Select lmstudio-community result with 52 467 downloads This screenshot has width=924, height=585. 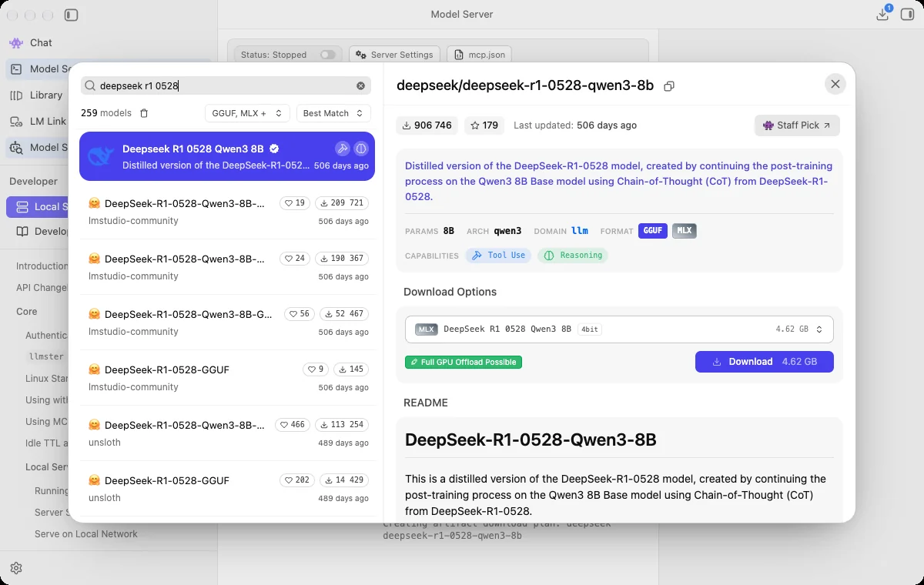point(227,323)
